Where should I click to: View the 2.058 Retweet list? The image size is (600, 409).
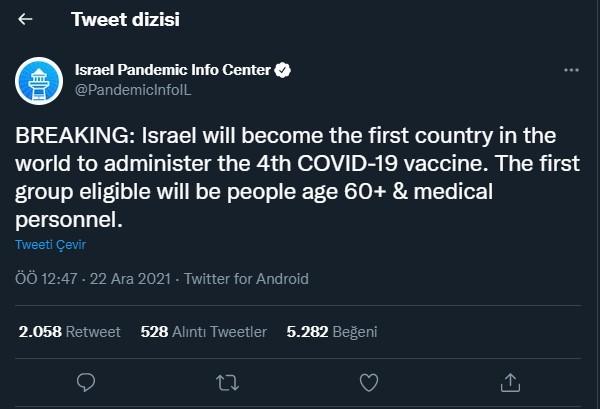(x=69, y=331)
